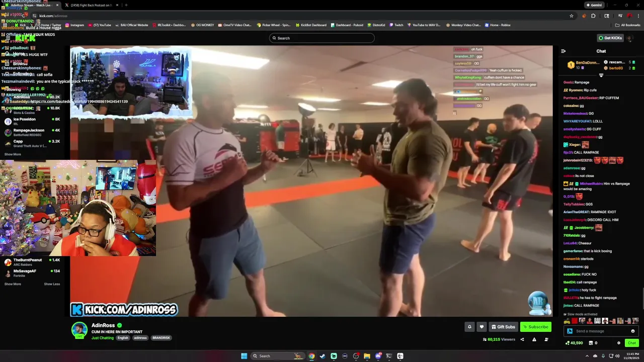Screen dimensions: 644x362
Task: Open the points shop icon
Action: tap(590, 343)
